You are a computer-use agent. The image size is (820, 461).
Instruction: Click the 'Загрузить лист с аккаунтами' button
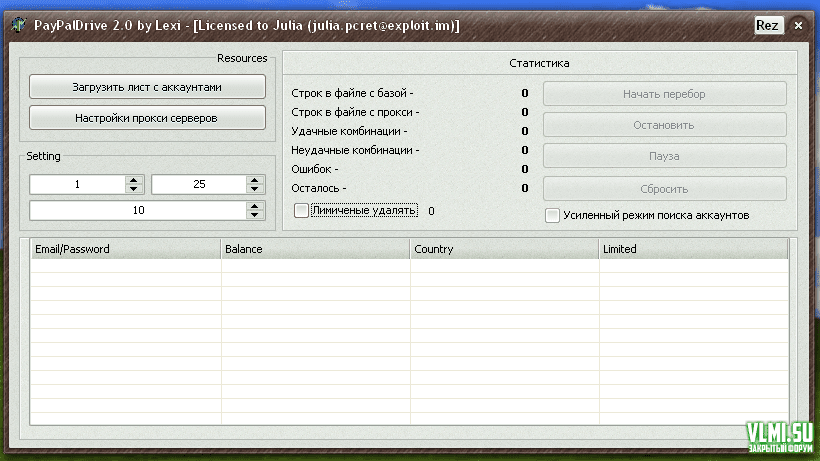coord(147,87)
